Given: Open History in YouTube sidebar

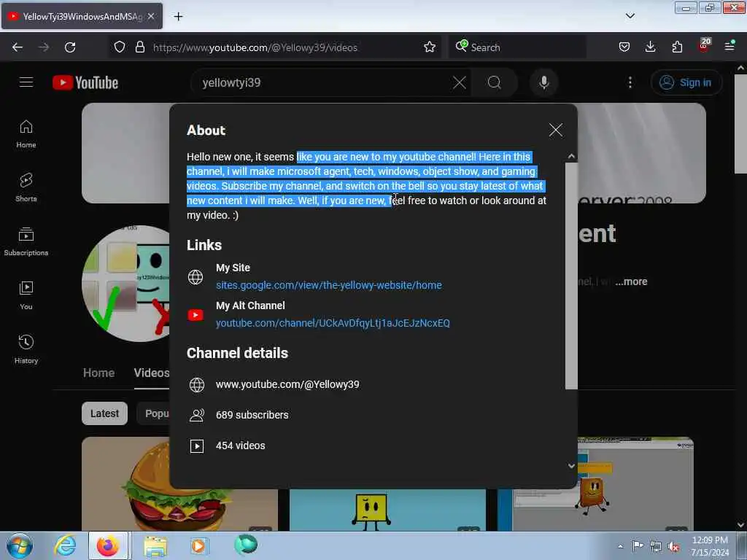Looking at the screenshot, I should [x=26, y=349].
